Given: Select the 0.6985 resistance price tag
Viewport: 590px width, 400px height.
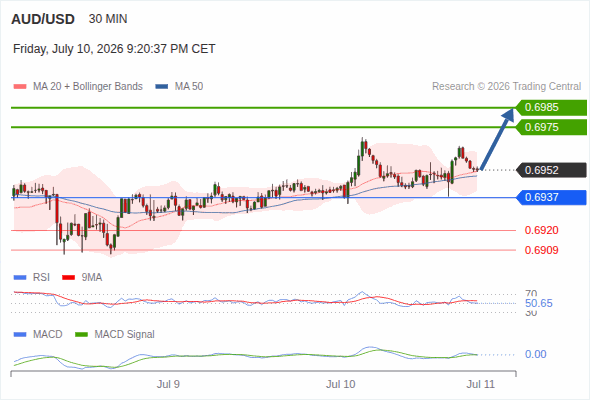Looking at the screenshot, I should pyautogui.click(x=552, y=108).
